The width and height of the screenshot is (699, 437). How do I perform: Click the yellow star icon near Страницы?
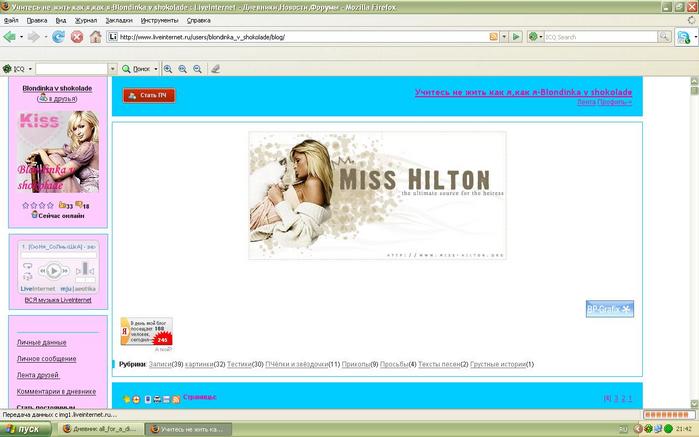click(127, 399)
